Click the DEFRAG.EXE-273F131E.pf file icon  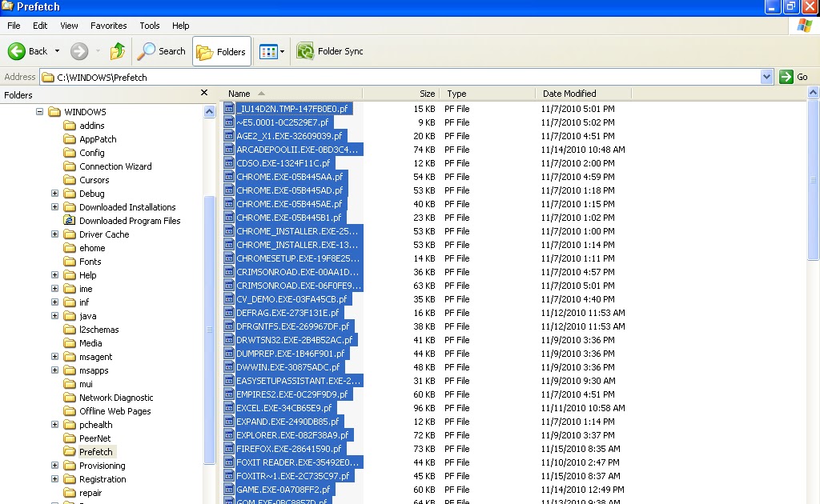pyautogui.click(x=228, y=312)
